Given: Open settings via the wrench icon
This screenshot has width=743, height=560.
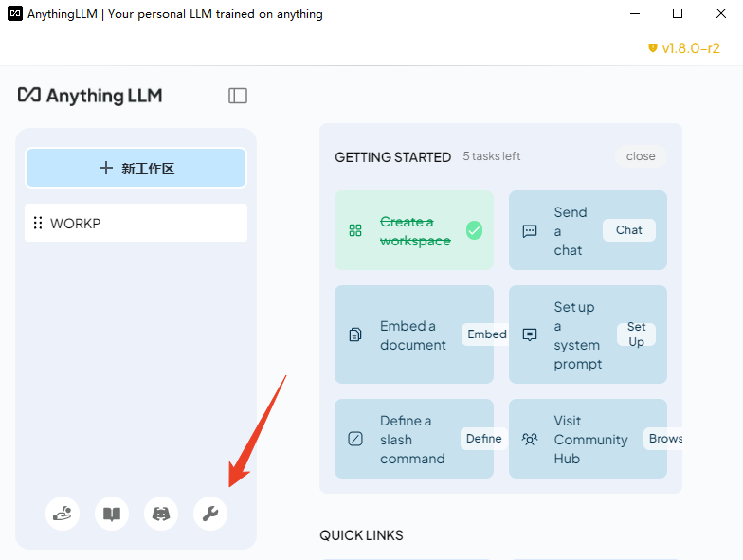Looking at the screenshot, I should pos(210,514).
